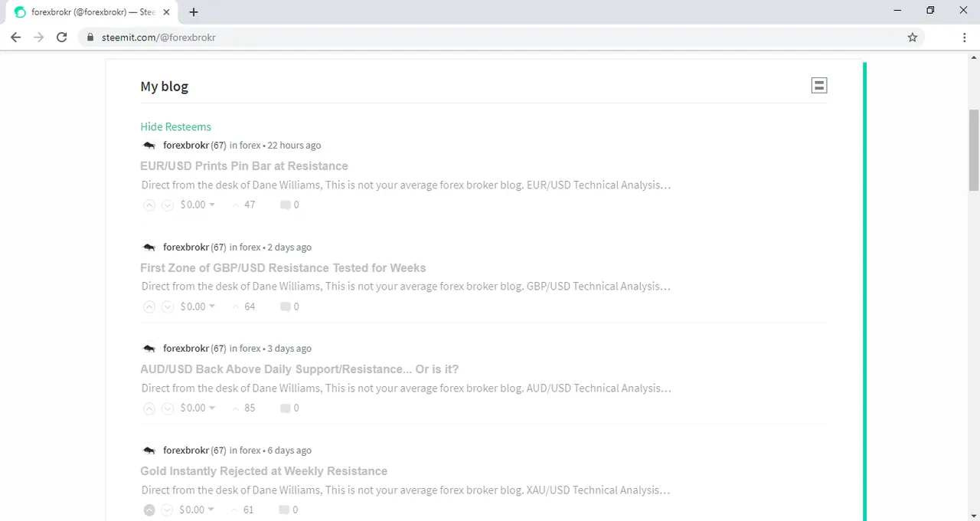Click the '6 days ago' timestamp

coord(289,451)
